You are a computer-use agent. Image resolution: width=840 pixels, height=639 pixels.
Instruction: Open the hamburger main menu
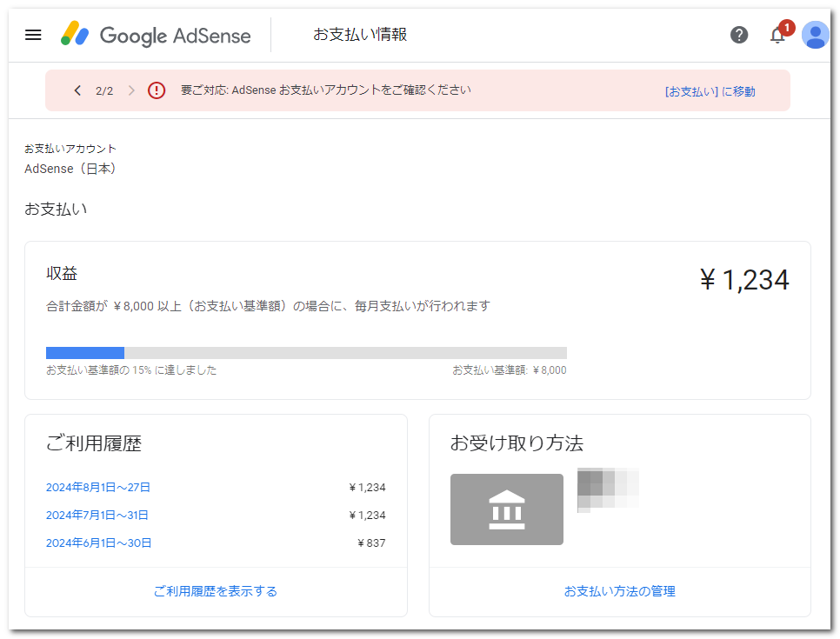point(33,35)
